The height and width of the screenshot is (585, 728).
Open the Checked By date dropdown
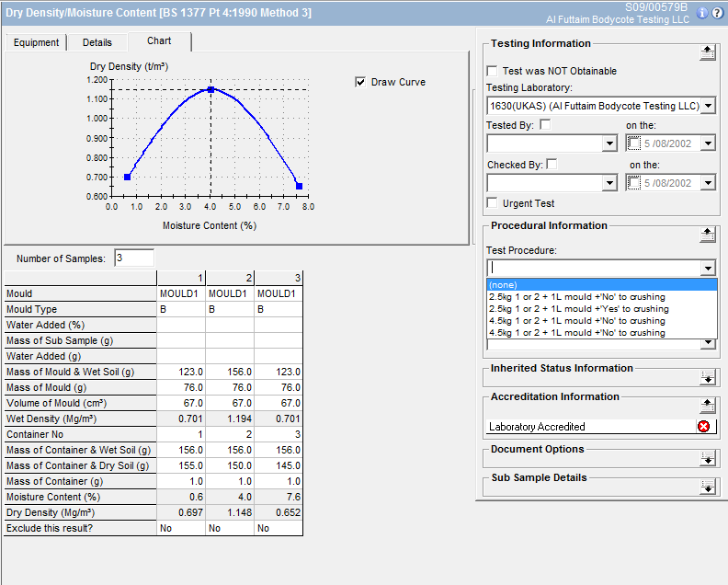pyautogui.click(x=707, y=183)
